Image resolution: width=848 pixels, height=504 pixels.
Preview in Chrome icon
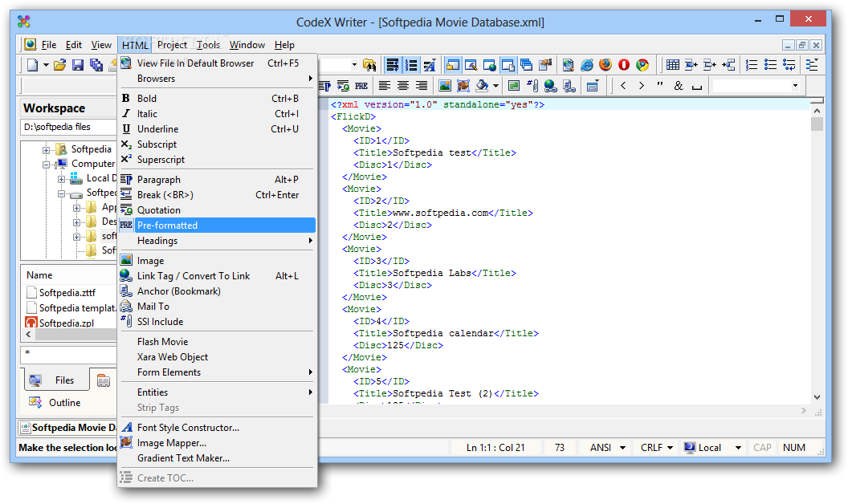click(642, 66)
